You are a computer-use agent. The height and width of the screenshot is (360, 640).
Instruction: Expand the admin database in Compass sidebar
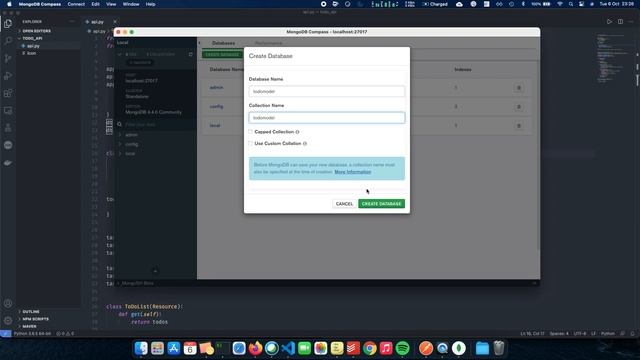(x=120, y=135)
